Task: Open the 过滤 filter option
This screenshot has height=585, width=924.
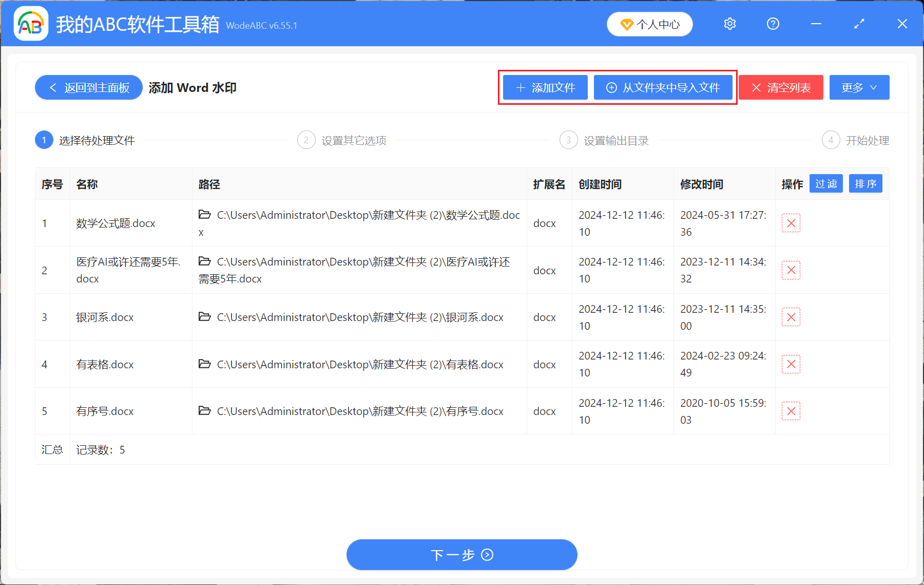Action: click(826, 183)
